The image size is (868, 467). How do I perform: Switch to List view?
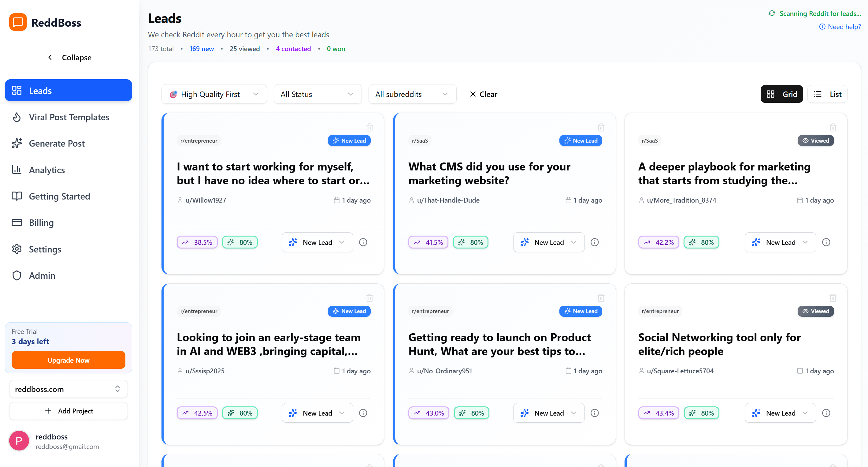click(828, 94)
